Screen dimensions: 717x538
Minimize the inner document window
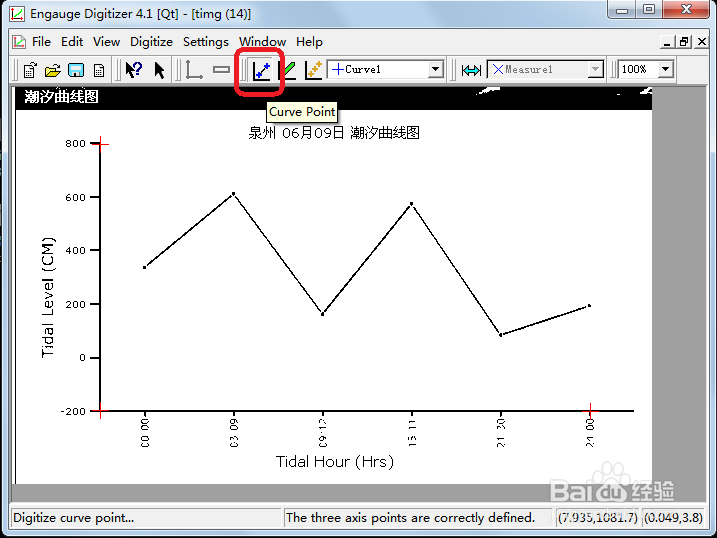tap(667, 42)
